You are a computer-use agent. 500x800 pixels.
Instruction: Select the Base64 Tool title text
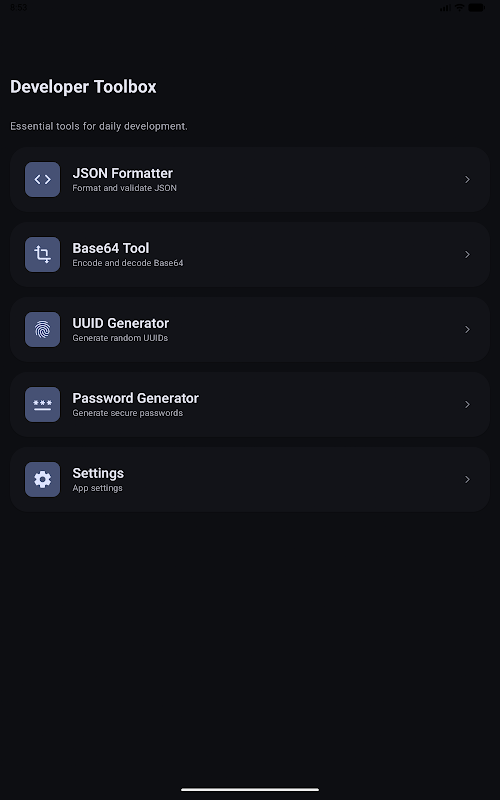pos(111,248)
